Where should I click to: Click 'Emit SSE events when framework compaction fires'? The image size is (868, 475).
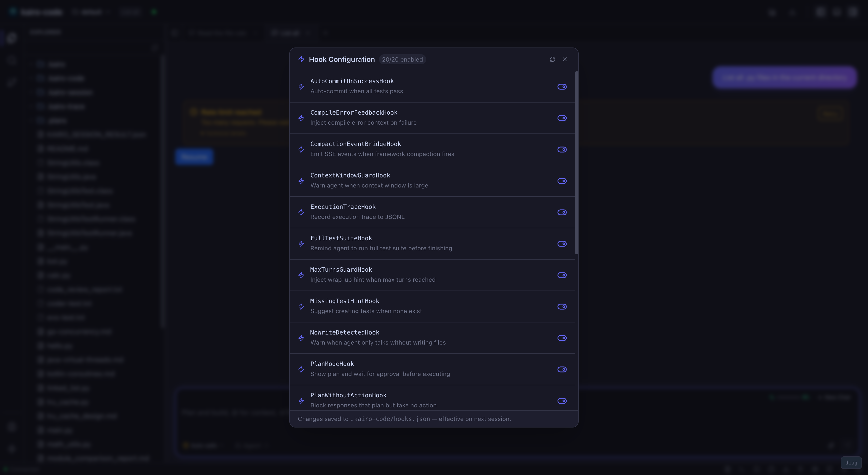(x=382, y=154)
